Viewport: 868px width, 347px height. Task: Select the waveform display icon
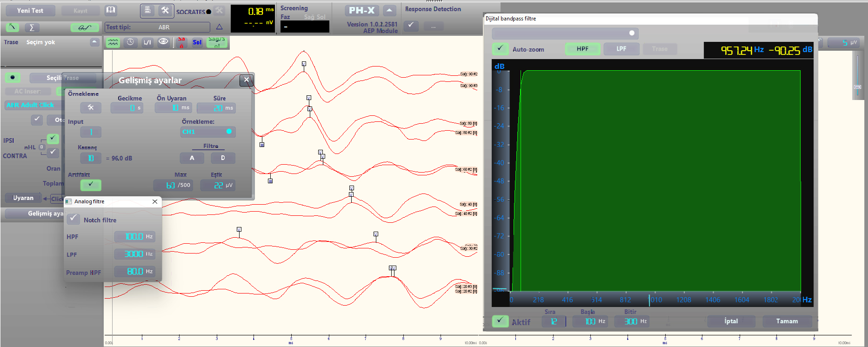113,42
